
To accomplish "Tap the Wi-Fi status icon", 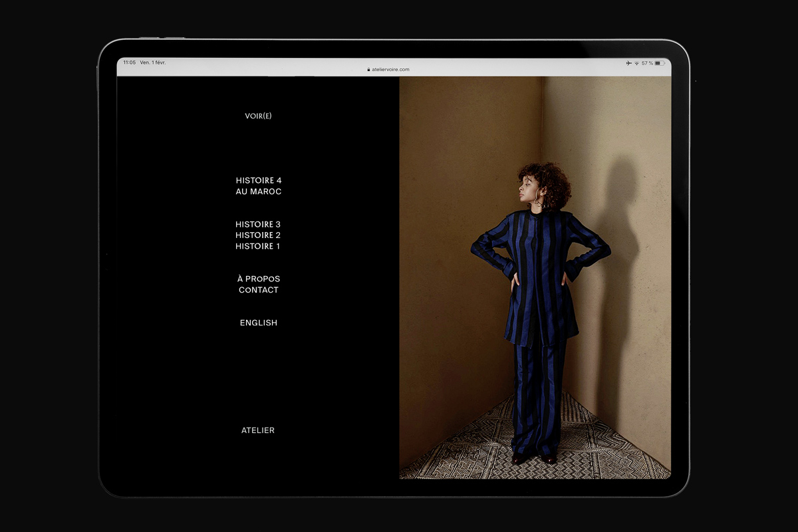I will (636, 63).
